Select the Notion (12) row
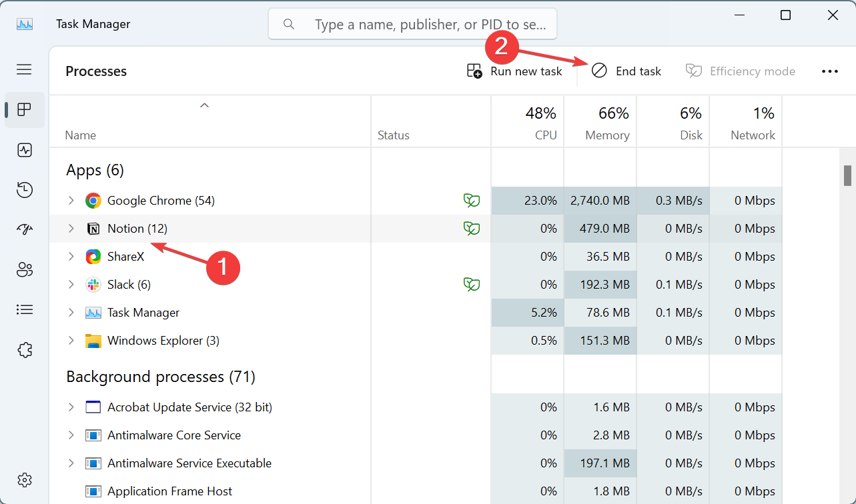 [416, 229]
